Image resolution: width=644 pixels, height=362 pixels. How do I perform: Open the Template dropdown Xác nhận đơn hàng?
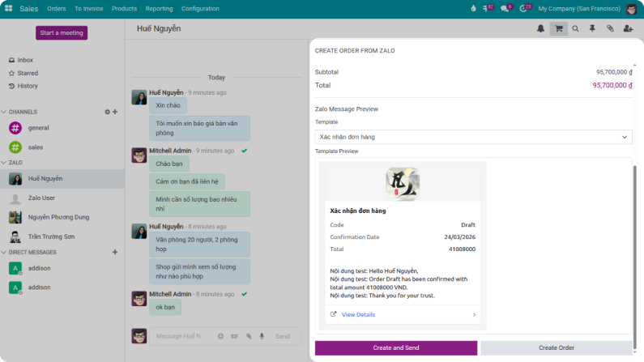point(473,137)
